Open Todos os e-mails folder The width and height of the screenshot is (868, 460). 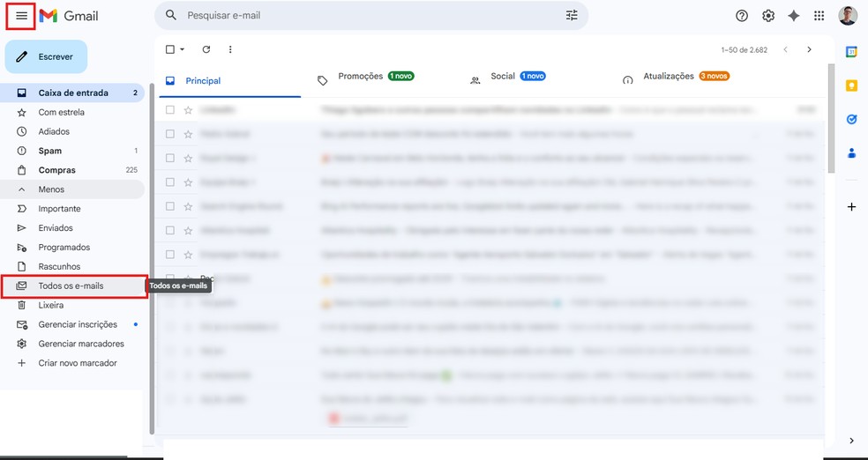[x=72, y=286]
